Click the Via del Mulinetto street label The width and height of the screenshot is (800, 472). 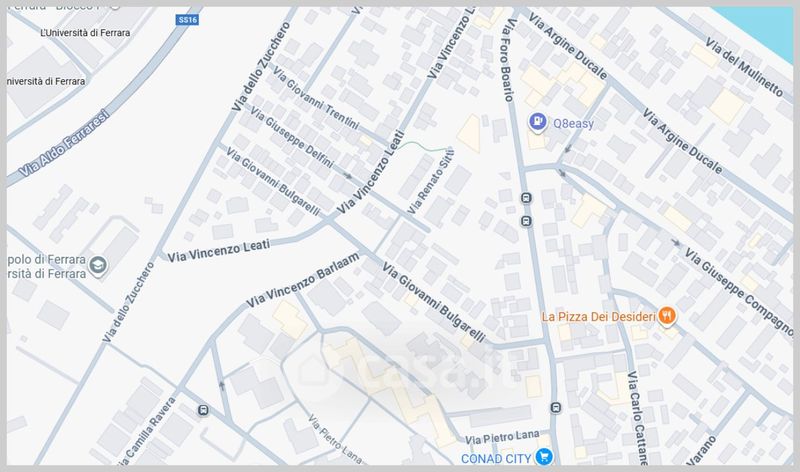[744, 67]
